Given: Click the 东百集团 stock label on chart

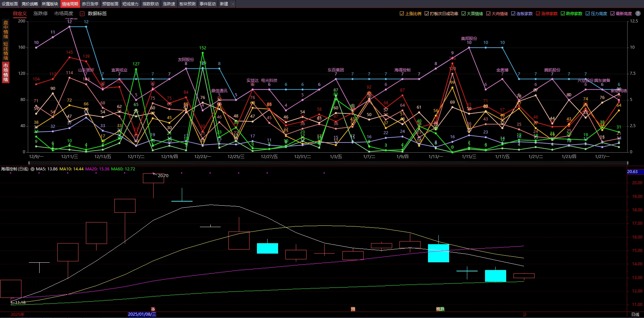Looking at the screenshot, I should [336, 70].
